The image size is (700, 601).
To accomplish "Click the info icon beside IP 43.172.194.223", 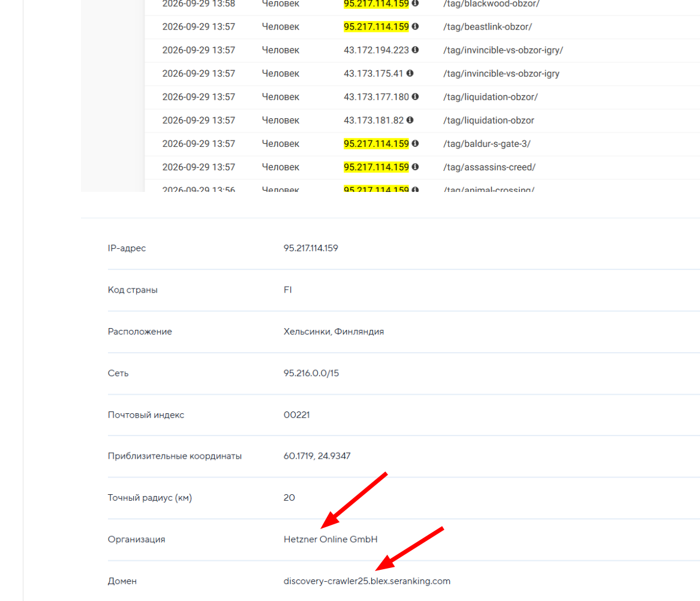I will tap(415, 50).
